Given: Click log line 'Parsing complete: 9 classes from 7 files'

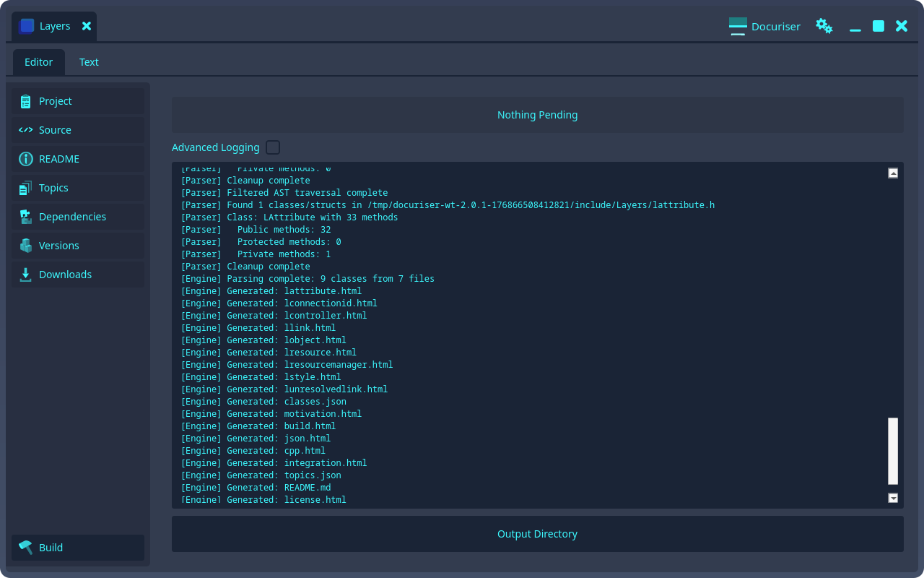Looking at the screenshot, I should pyautogui.click(x=308, y=279).
